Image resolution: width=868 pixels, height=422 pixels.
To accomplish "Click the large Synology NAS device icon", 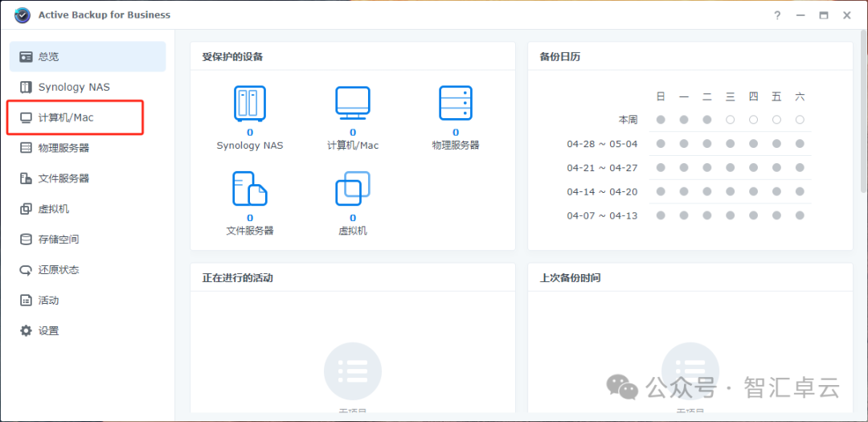I will [250, 104].
